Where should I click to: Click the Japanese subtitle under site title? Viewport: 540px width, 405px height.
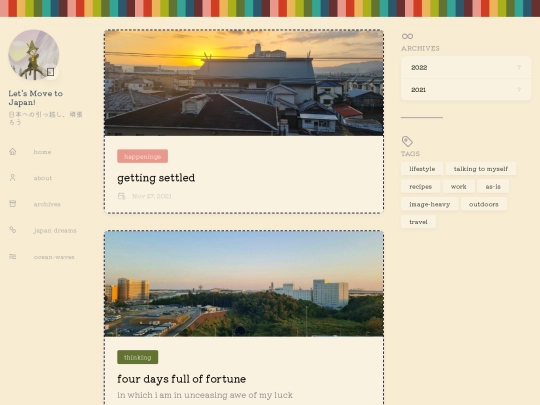[45, 118]
